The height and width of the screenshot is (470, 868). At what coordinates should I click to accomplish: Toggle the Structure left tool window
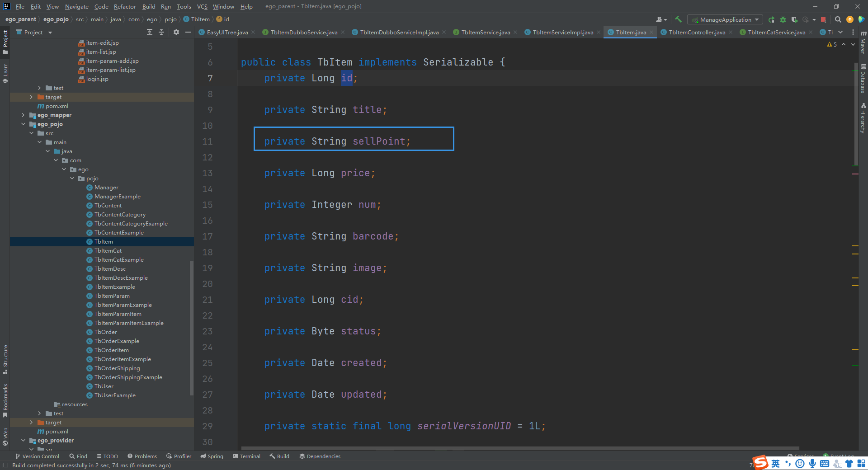5,359
